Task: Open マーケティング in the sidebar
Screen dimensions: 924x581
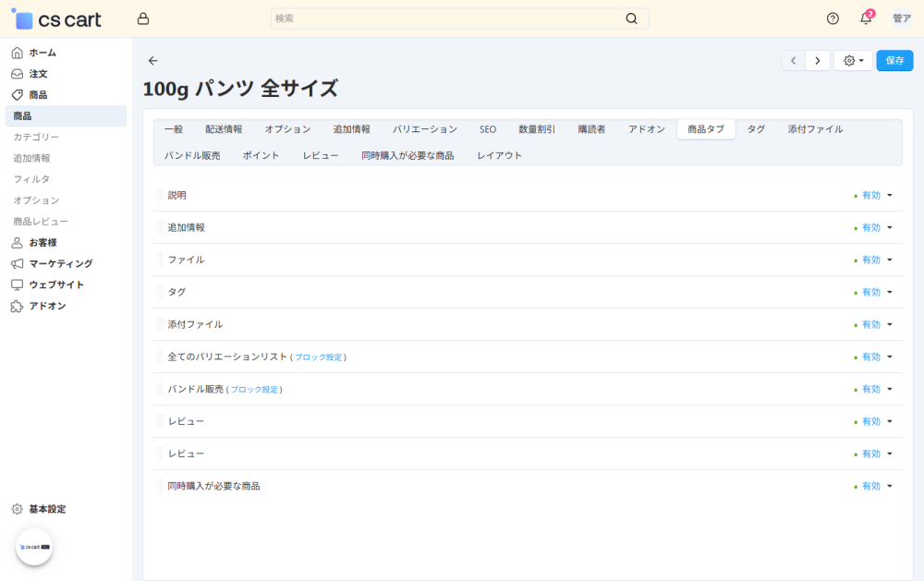Action: click(60, 263)
